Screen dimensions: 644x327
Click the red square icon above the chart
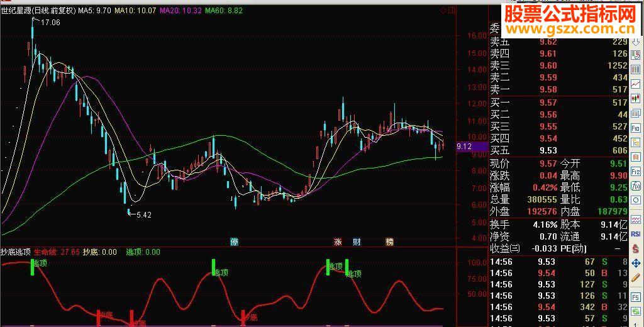pyautogui.click(x=452, y=10)
